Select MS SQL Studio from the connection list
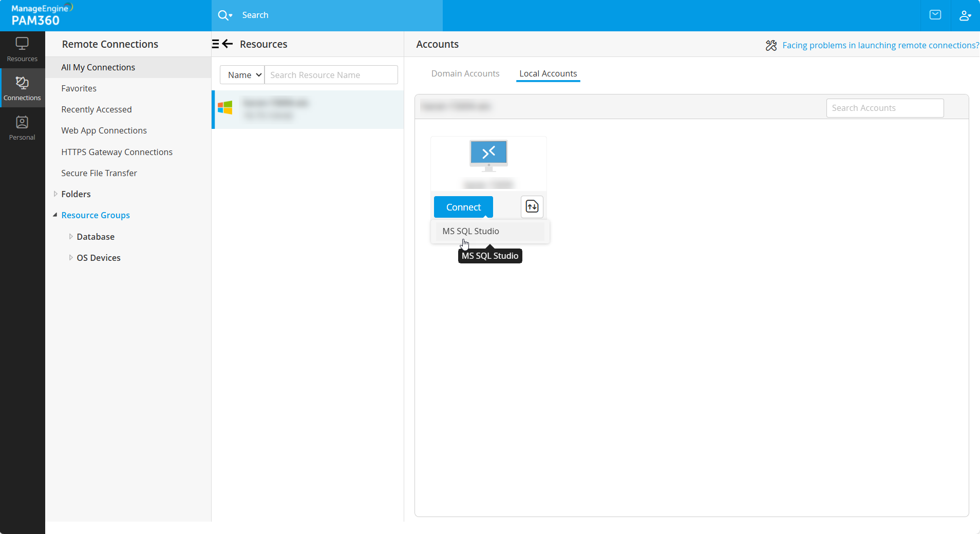The height and width of the screenshot is (534, 980). [472, 231]
